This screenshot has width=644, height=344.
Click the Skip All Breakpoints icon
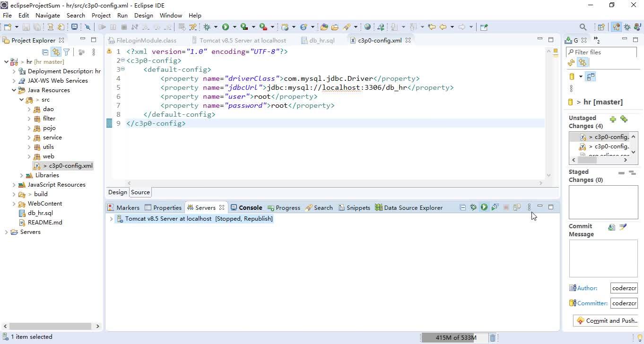(x=87, y=27)
